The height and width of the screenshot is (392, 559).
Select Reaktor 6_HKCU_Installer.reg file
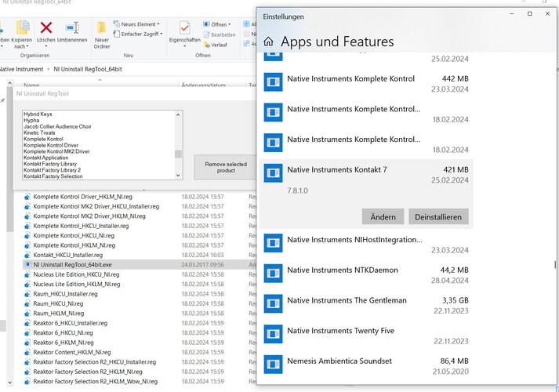pyautogui.click(x=71, y=323)
